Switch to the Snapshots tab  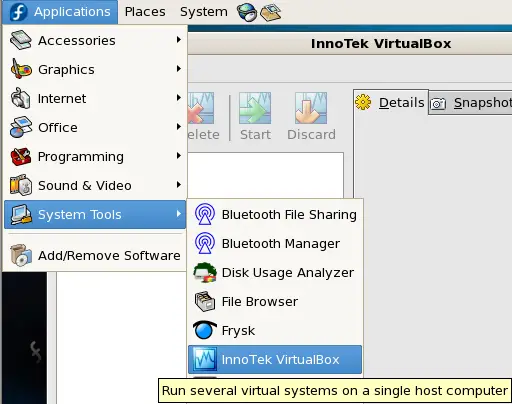(x=471, y=103)
